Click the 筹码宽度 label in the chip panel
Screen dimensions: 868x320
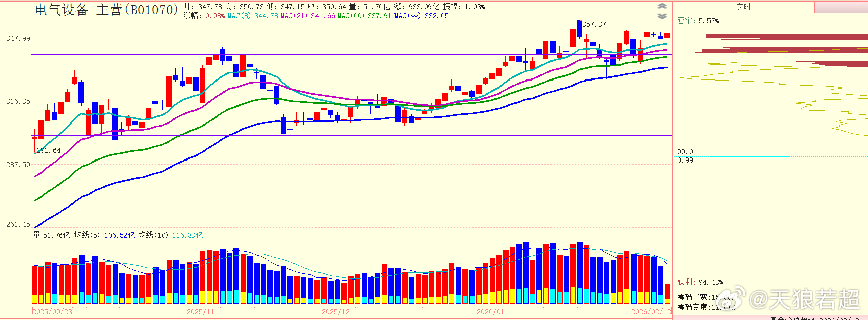pyautogui.click(x=693, y=307)
